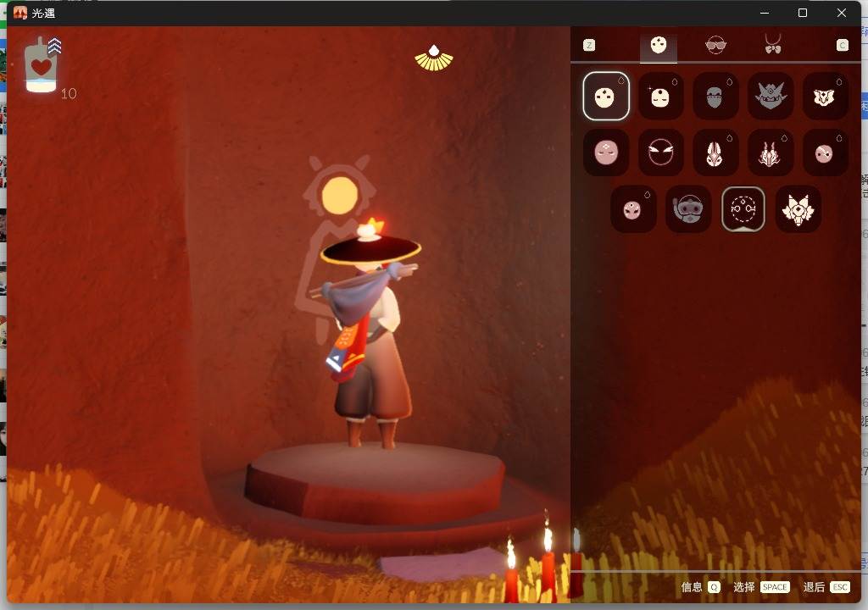Minimize the 光遇 game window
868x610 pixels.
point(765,13)
